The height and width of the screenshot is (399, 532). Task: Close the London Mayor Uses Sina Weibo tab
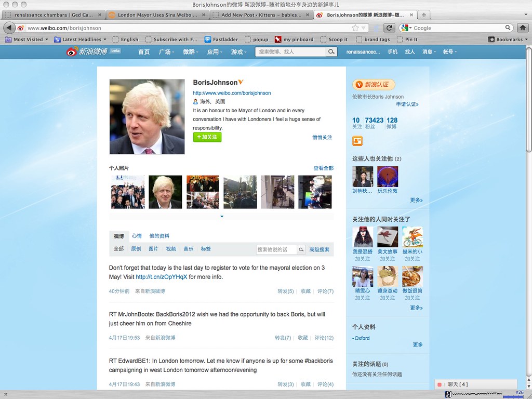204,15
